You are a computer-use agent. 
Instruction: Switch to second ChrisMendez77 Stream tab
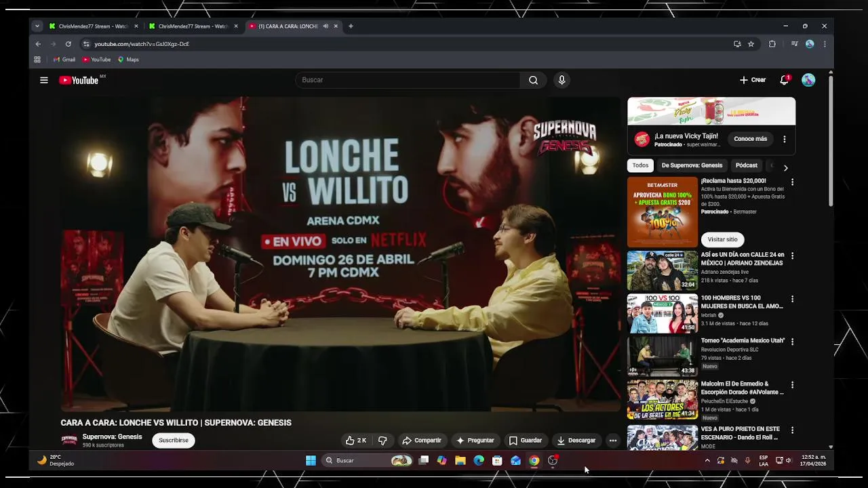[x=193, y=26]
